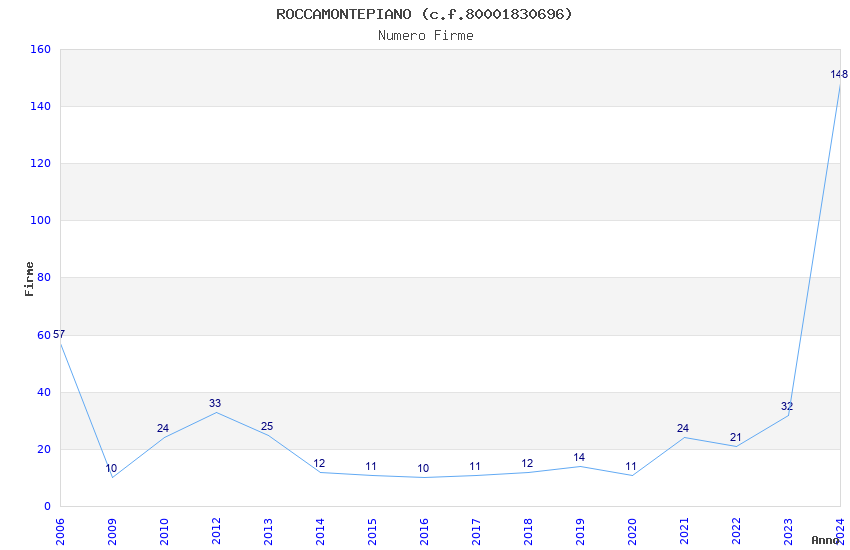Select the x-axis year label 2013
Screen dimensions: 850x550
[268, 532]
